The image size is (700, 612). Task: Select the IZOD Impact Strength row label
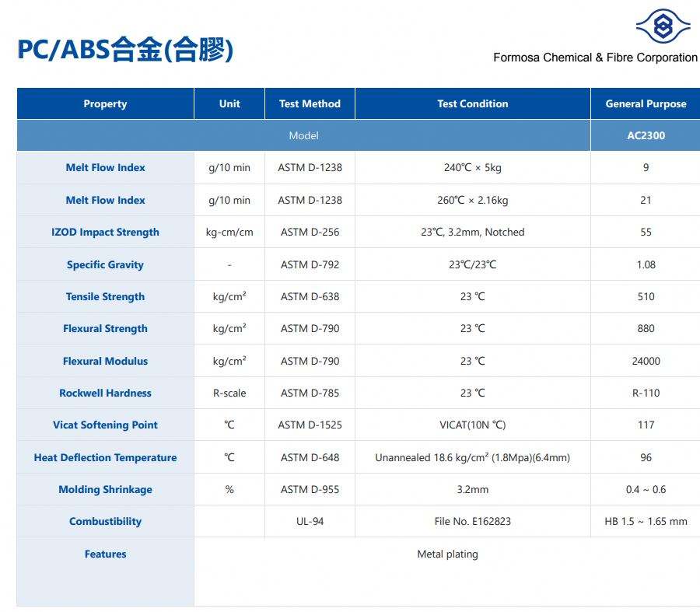coord(105,232)
